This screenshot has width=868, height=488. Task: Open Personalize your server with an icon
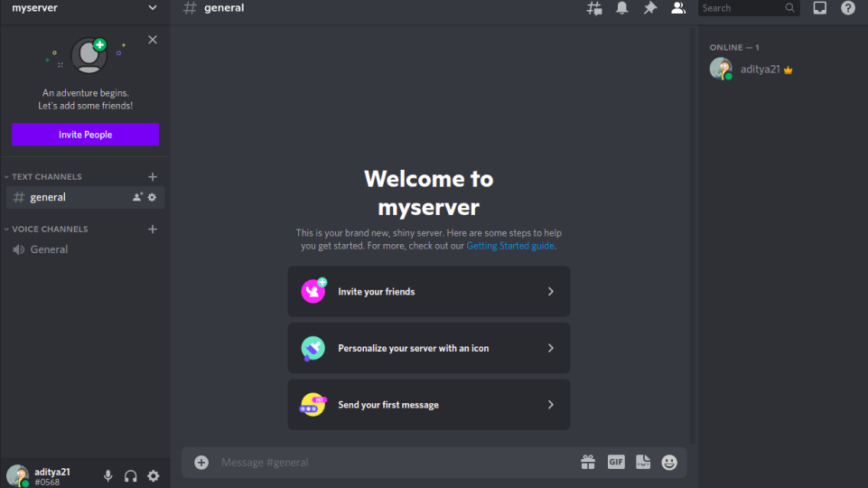point(429,348)
